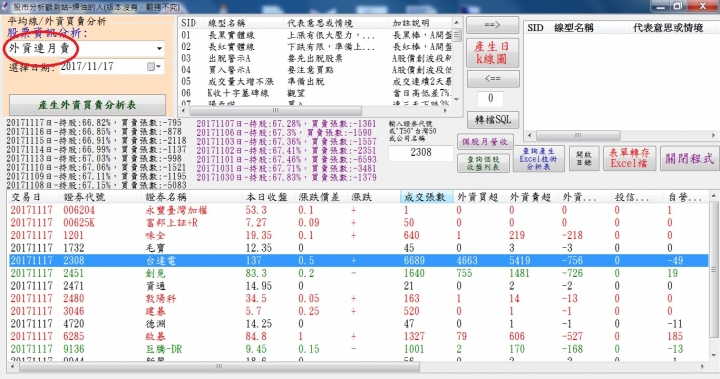Click the 產生日k線圖 button
This screenshot has height=379, width=720.
(492, 52)
